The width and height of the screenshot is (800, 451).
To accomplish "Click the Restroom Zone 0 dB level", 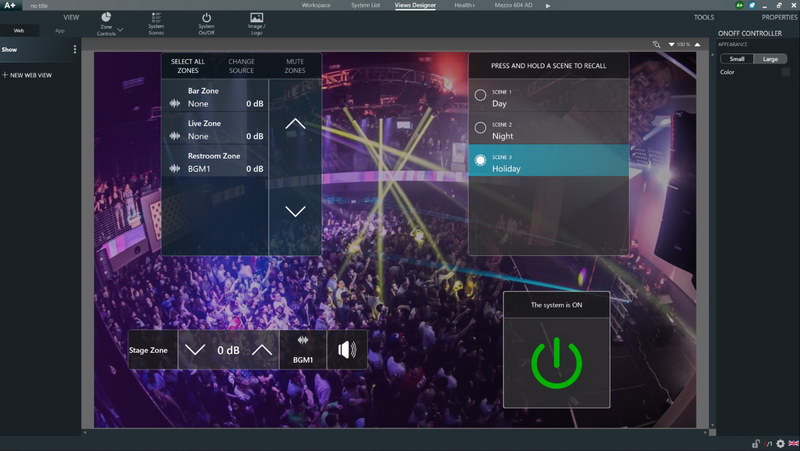I will 255,169.
